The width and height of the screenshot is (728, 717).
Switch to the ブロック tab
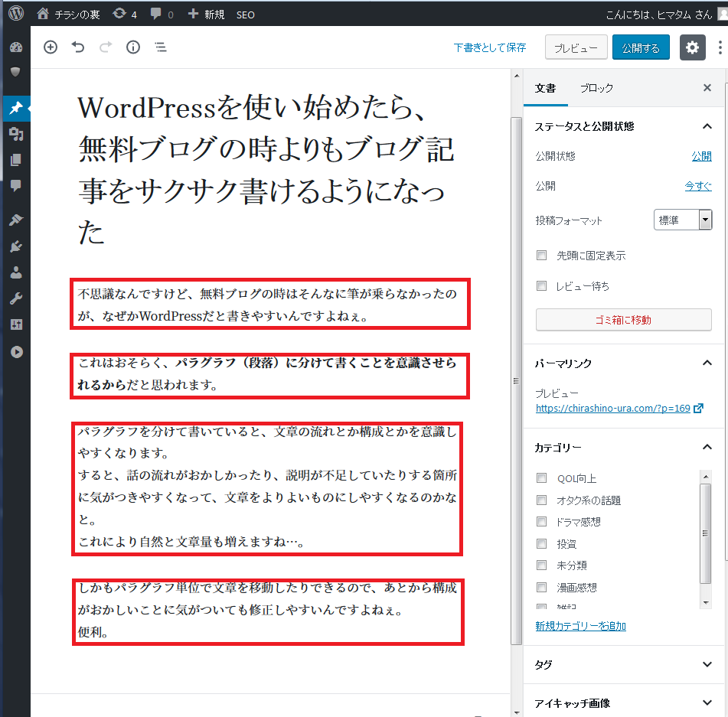tap(596, 88)
